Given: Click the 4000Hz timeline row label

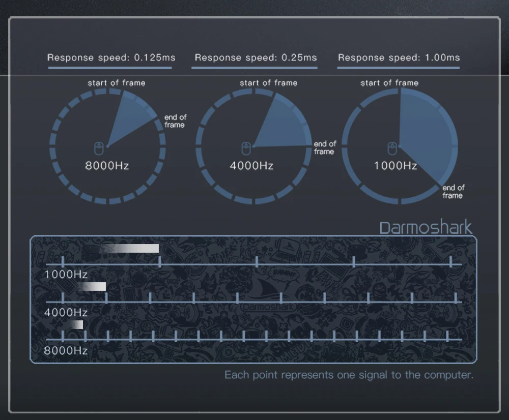Looking at the screenshot, I should click(x=66, y=313).
